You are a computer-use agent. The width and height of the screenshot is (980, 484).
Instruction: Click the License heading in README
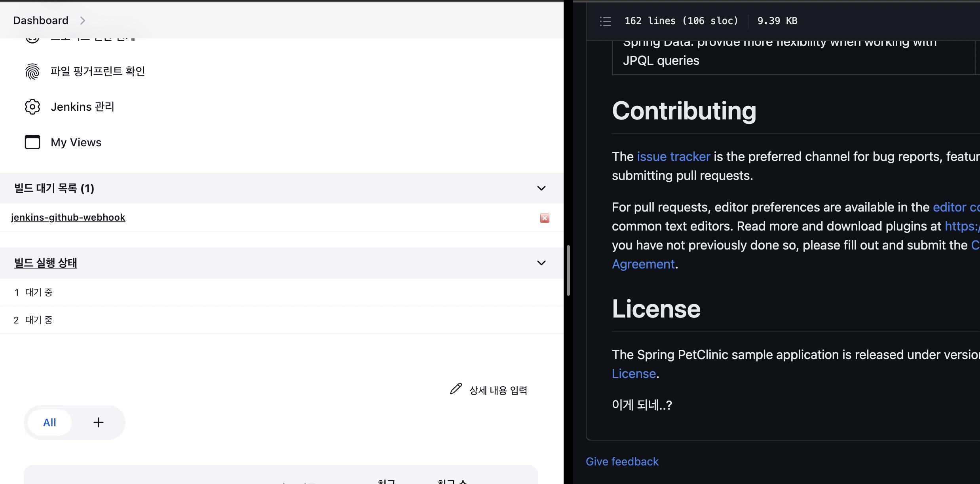tap(656, 309)
